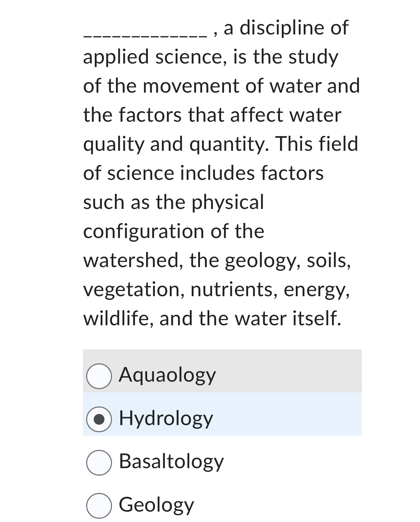Click the line "of science includes factors"
The height and width of the screenshot is (522, 420).
[203, 173]
